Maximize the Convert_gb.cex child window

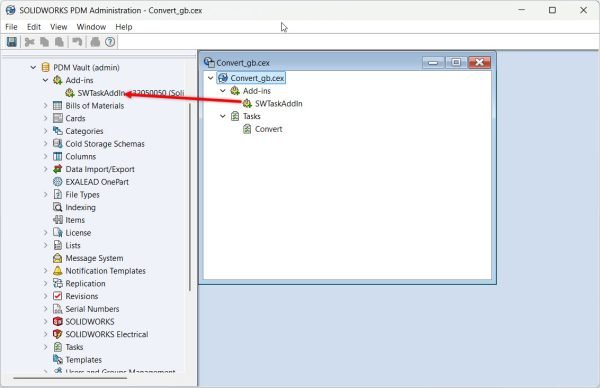(x=456, y=62)
